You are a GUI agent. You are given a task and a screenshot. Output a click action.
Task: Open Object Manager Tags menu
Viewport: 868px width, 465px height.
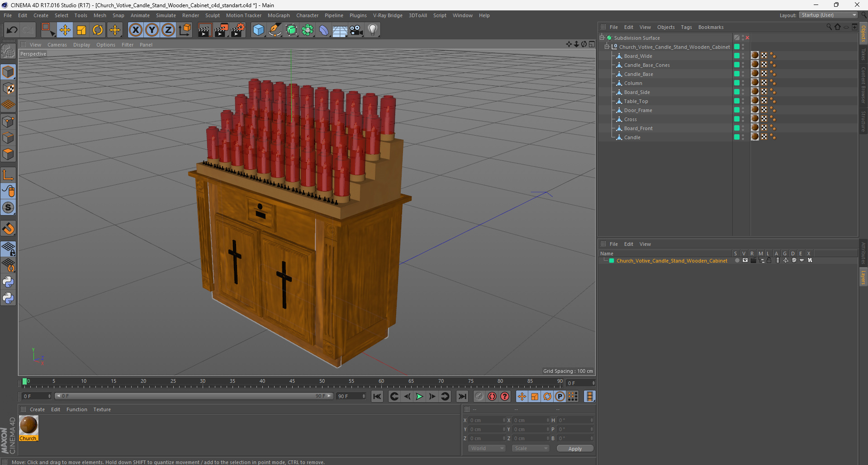click(x=686, y=27)
